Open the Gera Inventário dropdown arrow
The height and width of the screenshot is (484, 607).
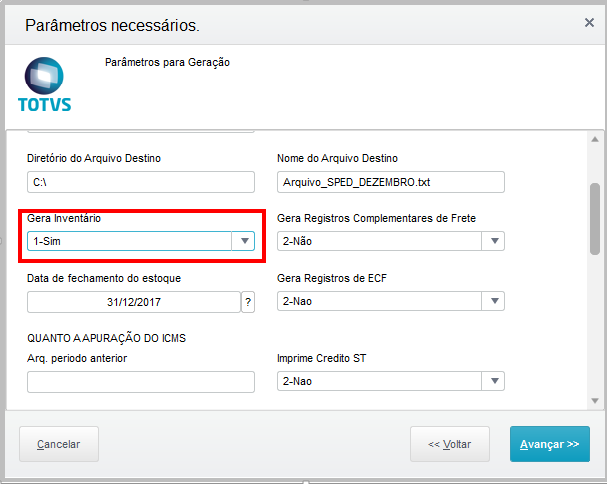coord(243,241)
